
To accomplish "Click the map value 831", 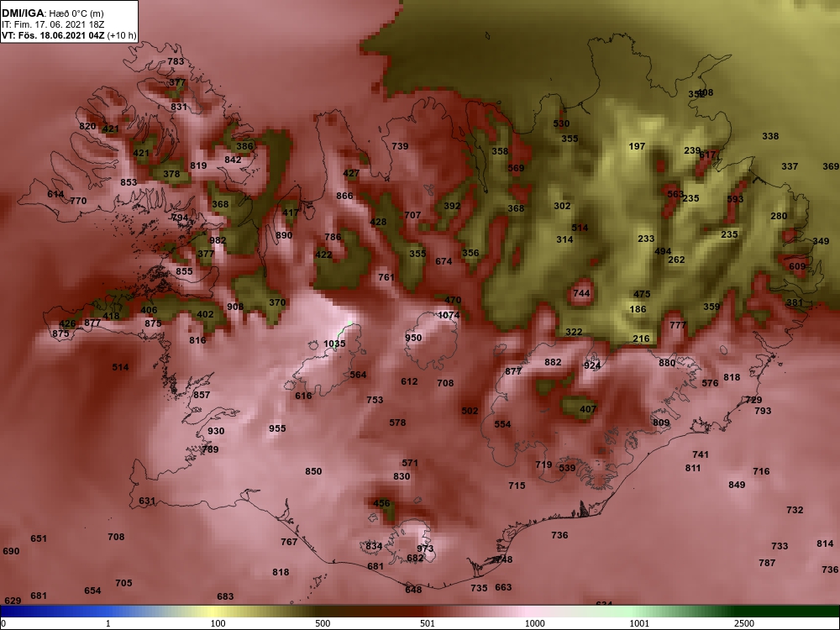I will coord(179,108).
